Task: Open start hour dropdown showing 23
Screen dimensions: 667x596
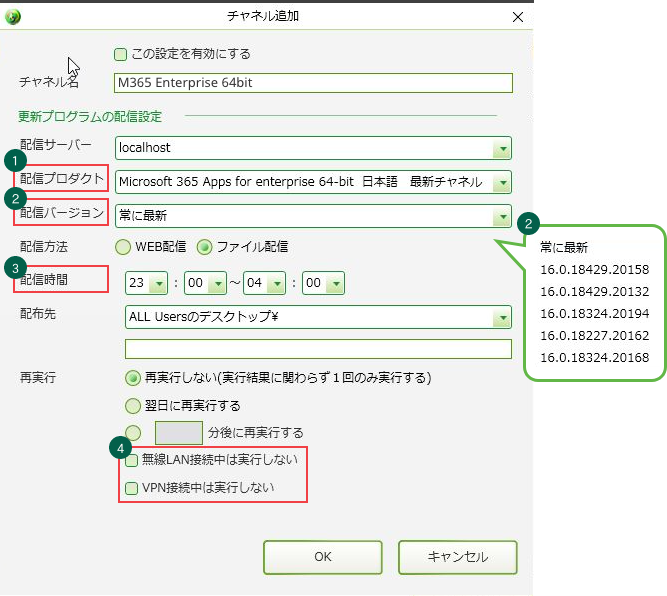Action: pyautogui.click(x=146, y=283)
